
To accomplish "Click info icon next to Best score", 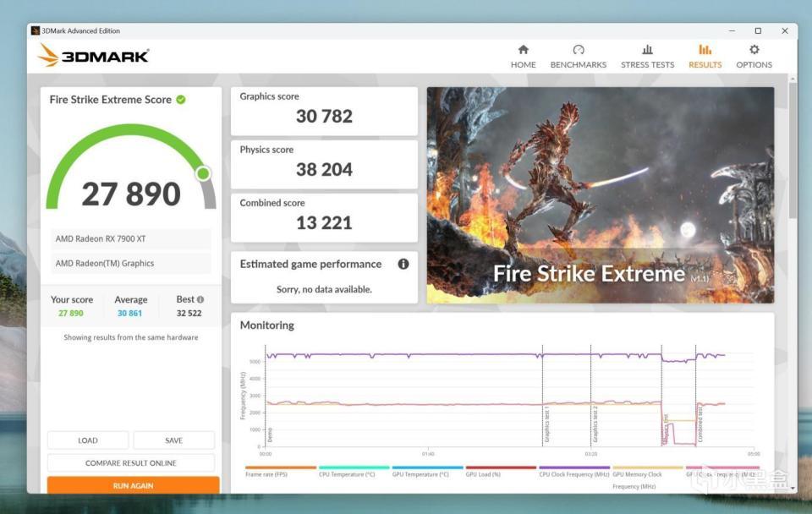I will pos(200,299).
